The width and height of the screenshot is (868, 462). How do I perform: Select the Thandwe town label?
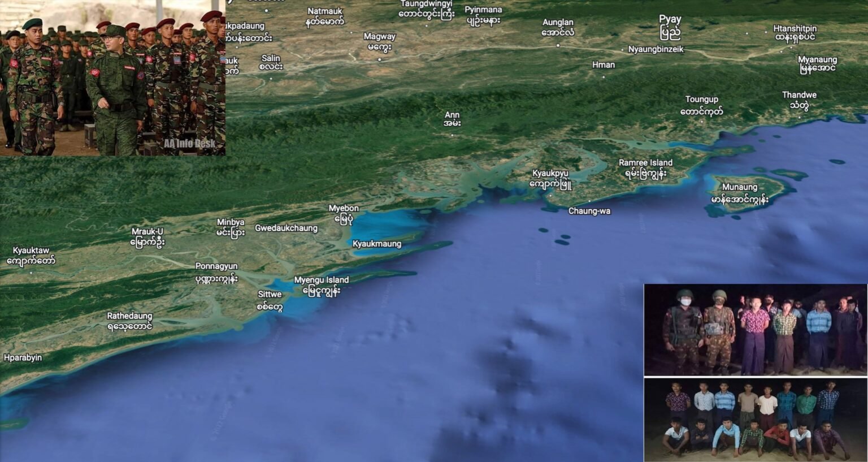799,100
